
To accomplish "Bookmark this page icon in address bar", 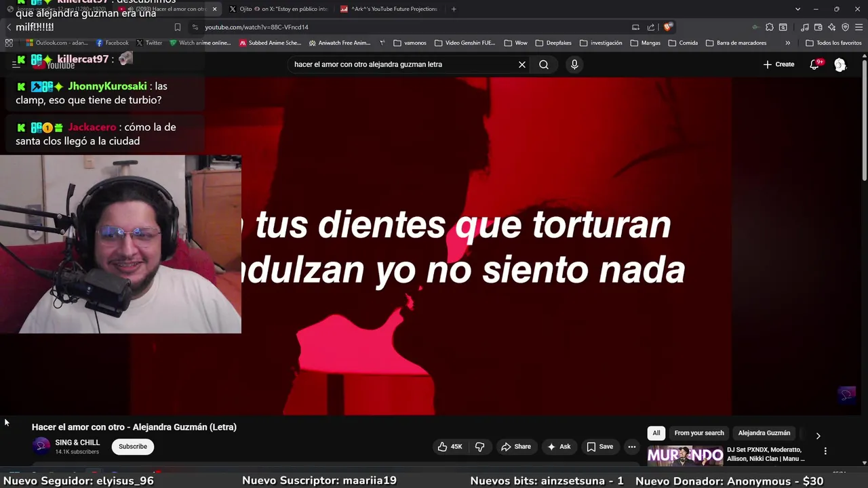I will pyautogui.click(x=178, y=27).
